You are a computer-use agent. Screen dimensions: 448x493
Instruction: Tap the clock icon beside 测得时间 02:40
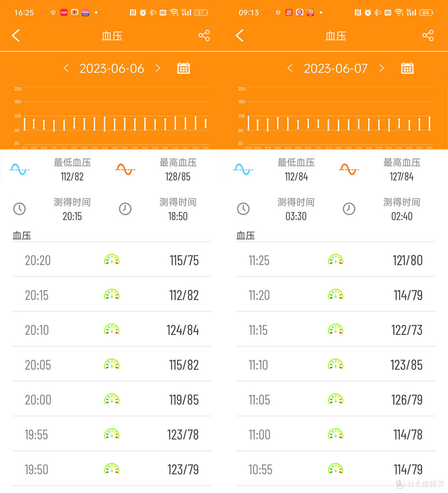point(349,209)
